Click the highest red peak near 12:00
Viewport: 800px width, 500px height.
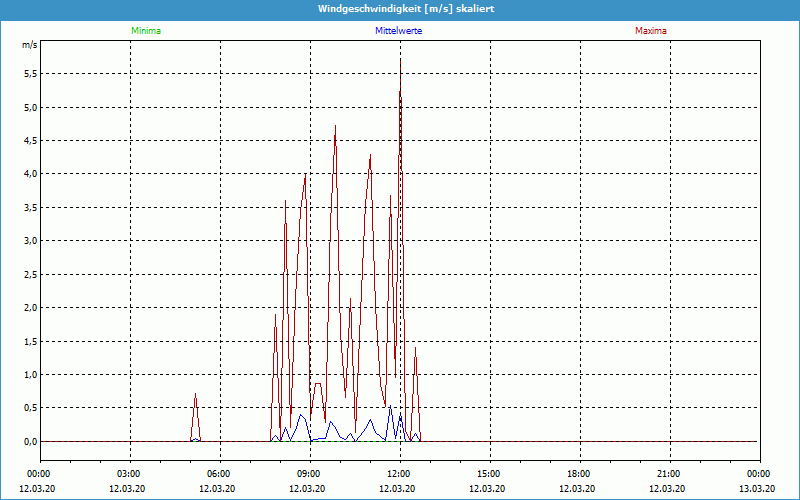[401, 60]
